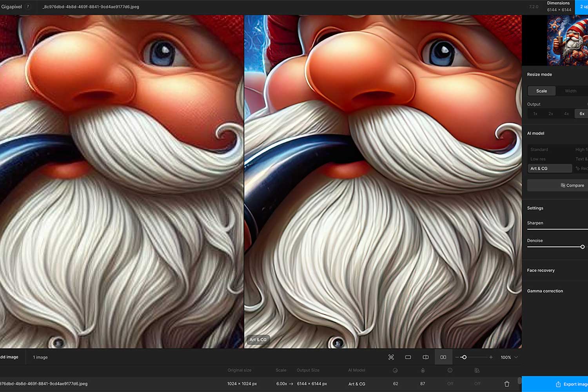The width and height of the screenshot is (588, 392).
Task: Select the Scale resize mode
Action: pyautogui.click(x=541, y=91)
